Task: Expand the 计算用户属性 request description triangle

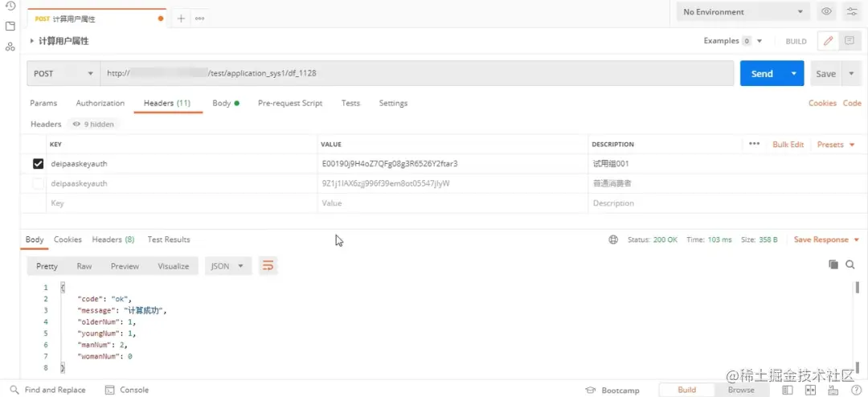Action: [31, 41]
